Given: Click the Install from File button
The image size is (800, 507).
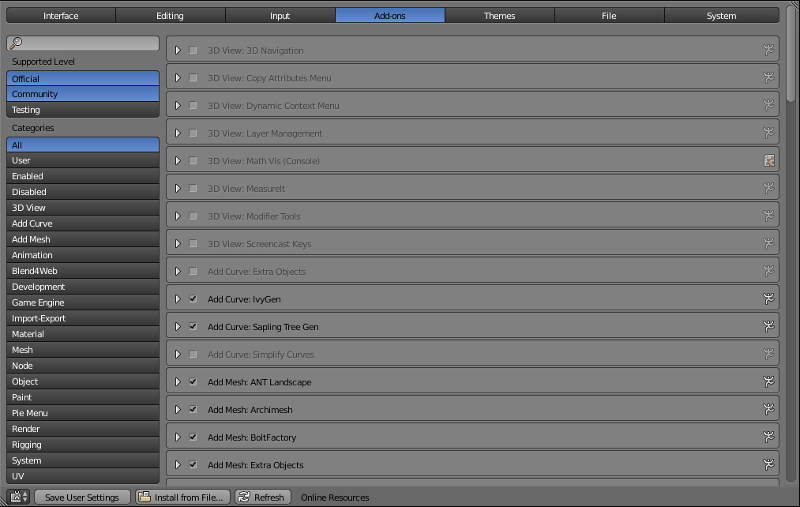Looking at the screenshot, I should (x=183, y=497).
